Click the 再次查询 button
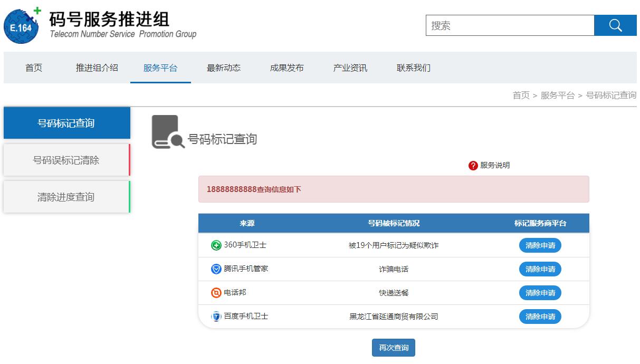 click(394, 348)
